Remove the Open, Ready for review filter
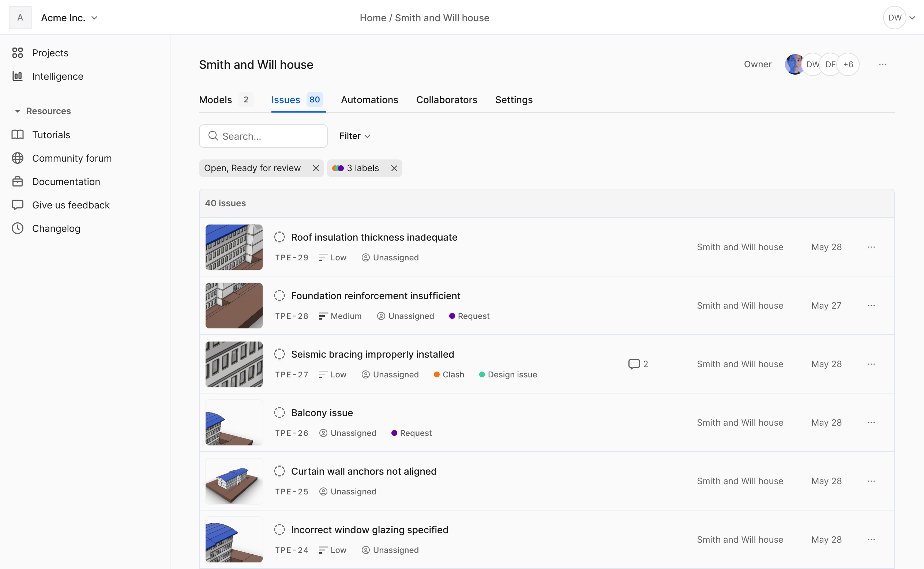Screen dimensions: 924x569 (316, 168)
